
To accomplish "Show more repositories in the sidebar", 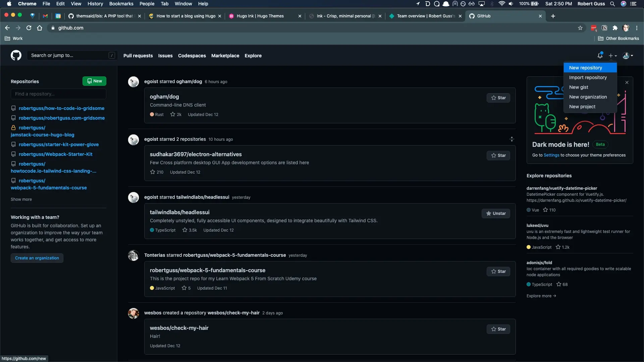I will (x=21, y=199).
